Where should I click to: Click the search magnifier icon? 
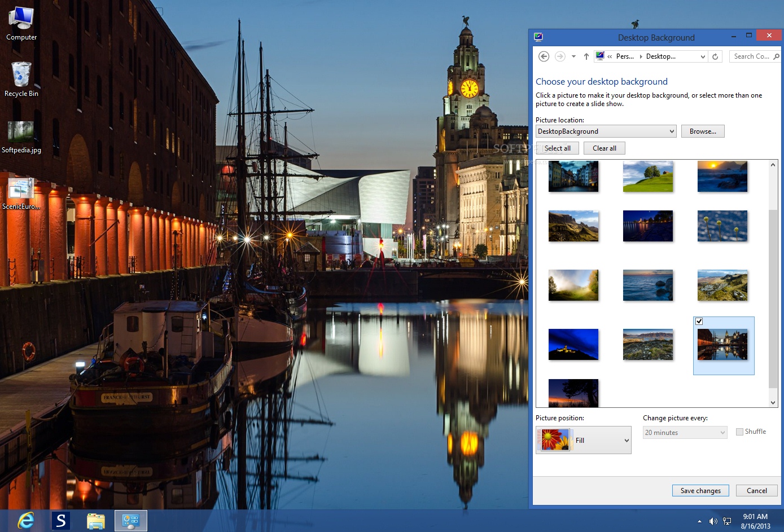coord(777,56)
